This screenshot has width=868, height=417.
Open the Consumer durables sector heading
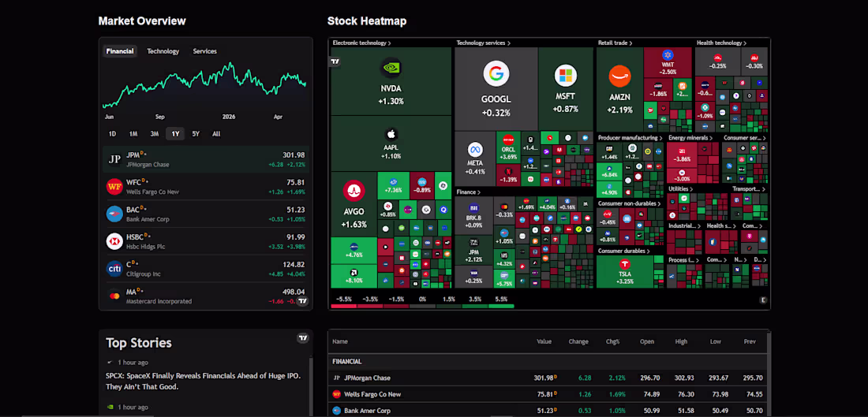625,251
